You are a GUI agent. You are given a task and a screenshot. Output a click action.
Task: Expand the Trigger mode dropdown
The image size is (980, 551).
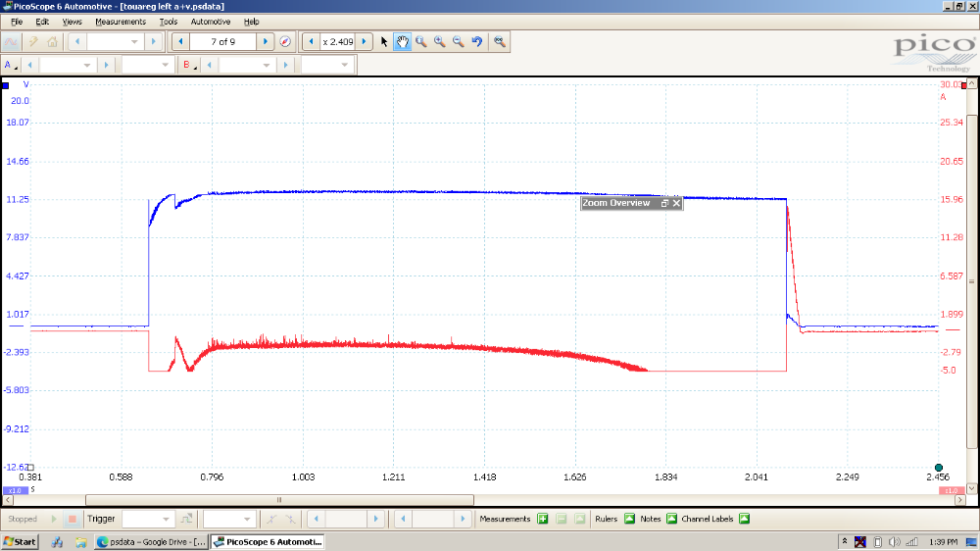[x=167, y=519]
